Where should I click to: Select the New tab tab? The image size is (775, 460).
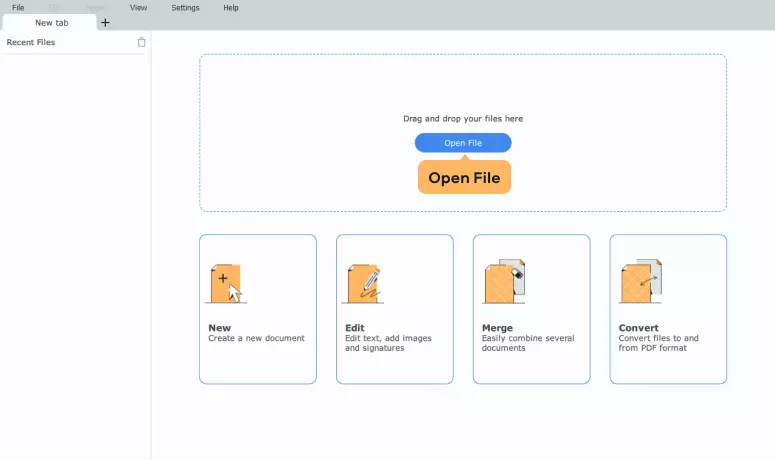click(49, 23)
